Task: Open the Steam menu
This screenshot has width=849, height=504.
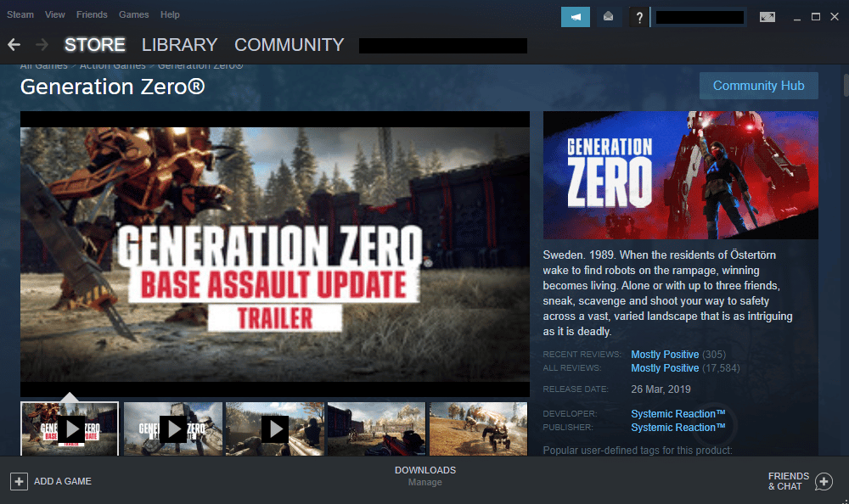Action: [x=20, y=14]
